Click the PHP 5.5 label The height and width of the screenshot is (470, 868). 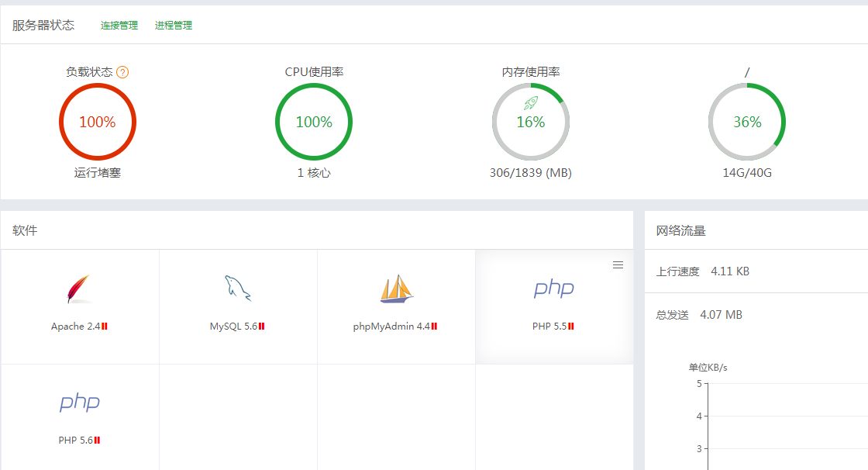click(549, 327)
